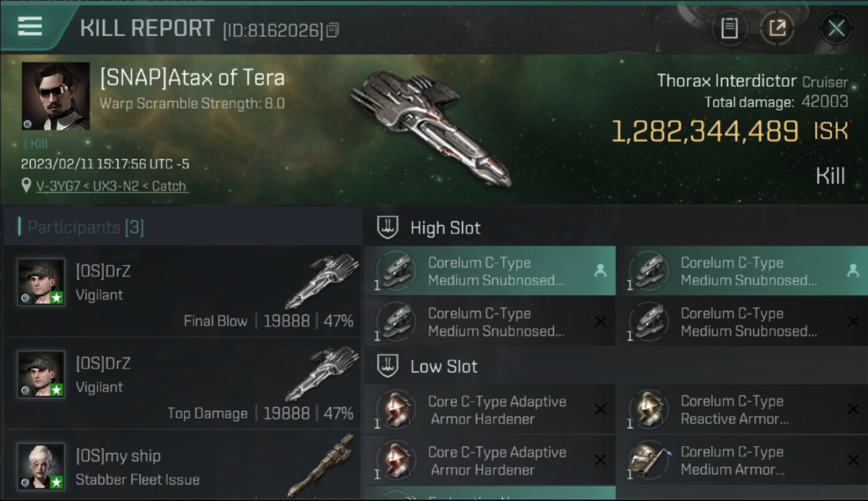Select the DrZ Final Blow participant entry
The width and height of the screenshot is (868, 501).
(x=182, y=291)
